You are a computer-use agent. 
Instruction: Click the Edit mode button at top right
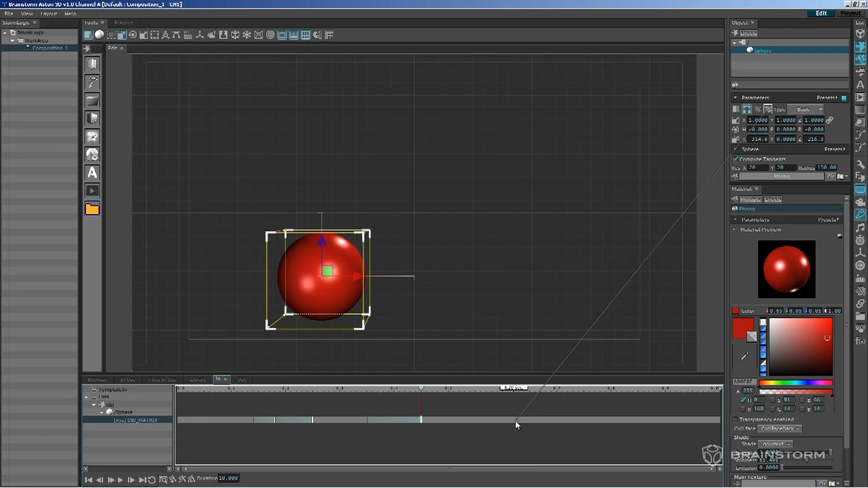(821, 13)
